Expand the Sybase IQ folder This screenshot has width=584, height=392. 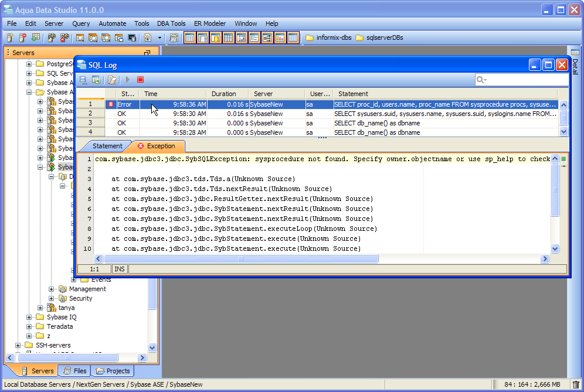point(29,317)
